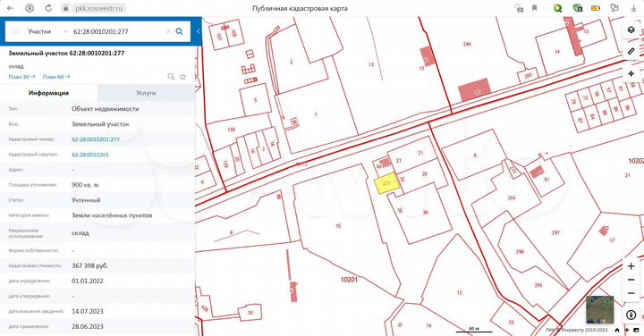
Task: Clear the search field with X
Action: (x=168, y=31)
